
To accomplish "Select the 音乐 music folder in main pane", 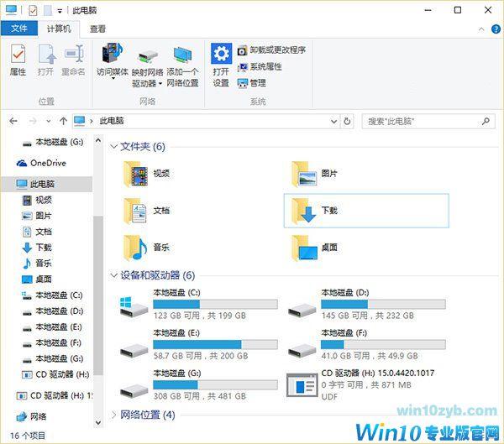I will (147, 248).
